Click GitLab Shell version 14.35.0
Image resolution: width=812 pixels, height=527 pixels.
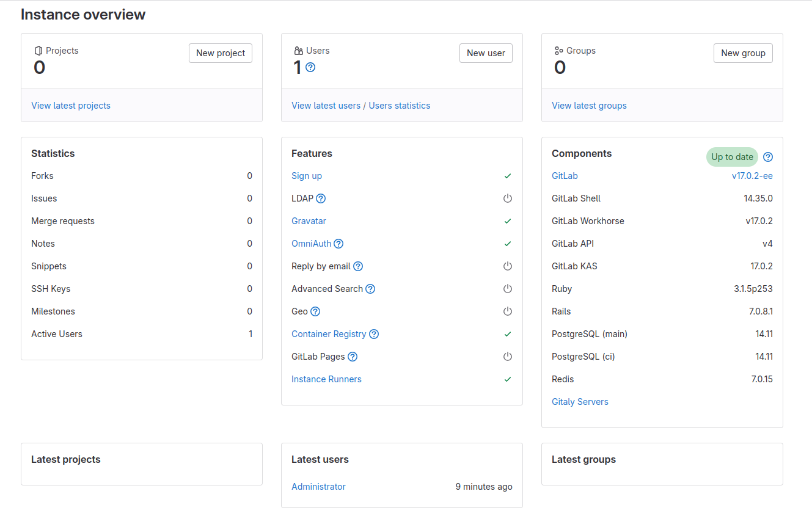pyautogui.click(x=758, y=198)
